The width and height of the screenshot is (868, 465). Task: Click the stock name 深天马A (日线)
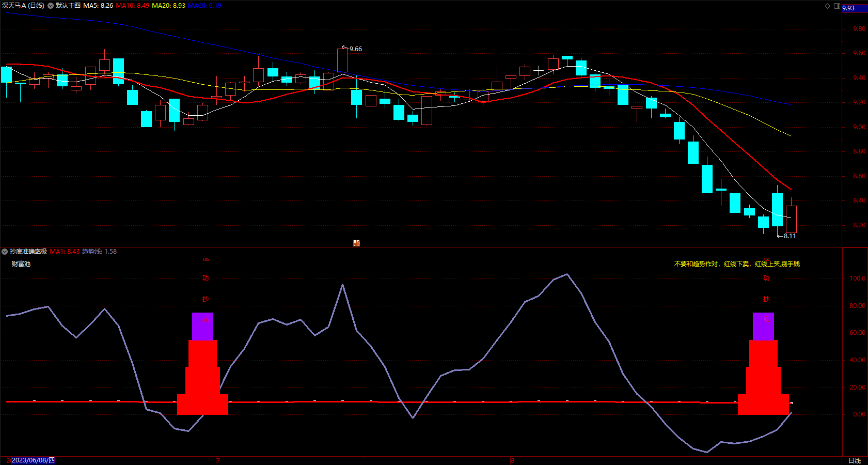click(23, 6)
